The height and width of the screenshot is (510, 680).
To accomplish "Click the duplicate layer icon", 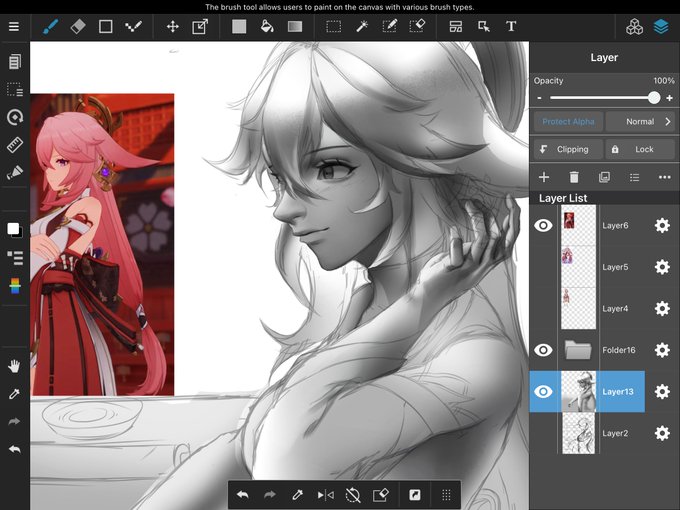I will pyautogui.click(x=604, y=177).
